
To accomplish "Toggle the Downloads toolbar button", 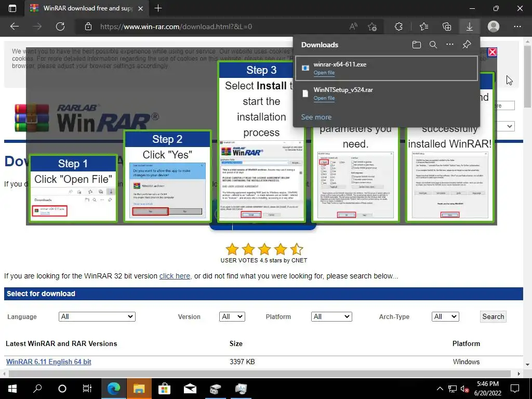I will coord(470,26).
